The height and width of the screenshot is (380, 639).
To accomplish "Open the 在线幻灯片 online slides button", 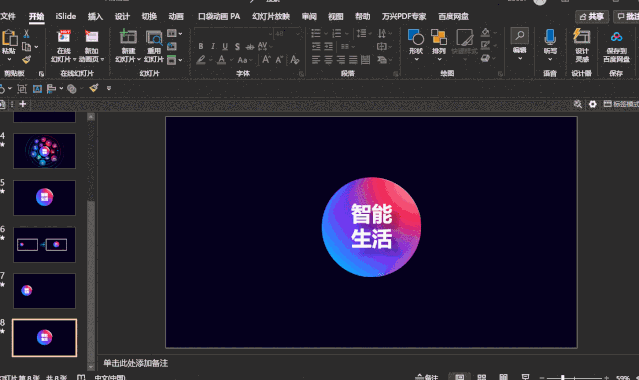I will (x=64, y=46).
